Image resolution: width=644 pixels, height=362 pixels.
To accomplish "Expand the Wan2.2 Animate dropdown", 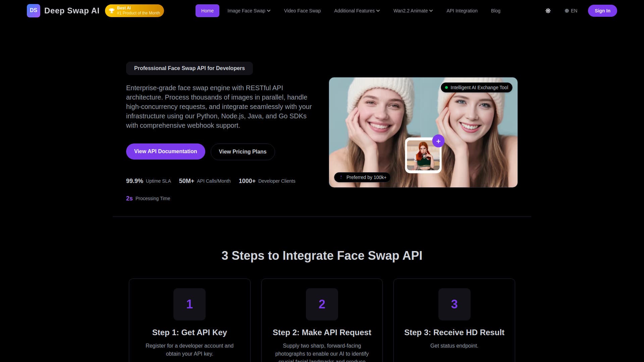I will click(x=413, y=11).
